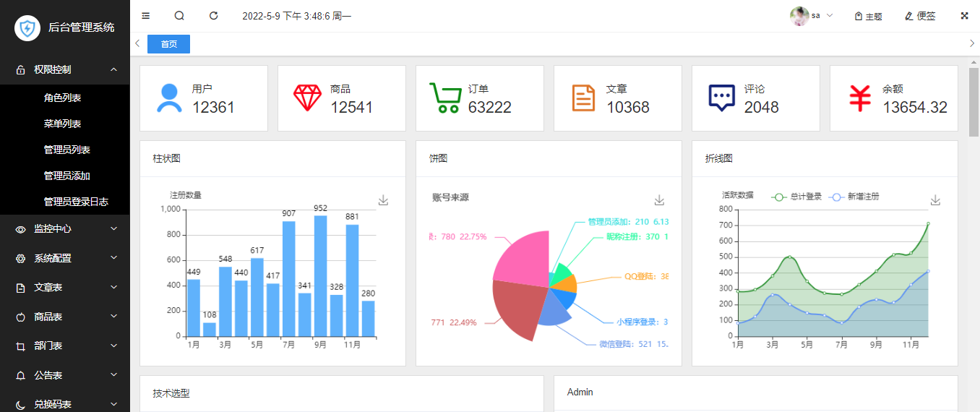Image resolution: width=980 pixels, height=412 pixels.
Task: Toggle fullscreen expand icon
Action: (964, 16)
